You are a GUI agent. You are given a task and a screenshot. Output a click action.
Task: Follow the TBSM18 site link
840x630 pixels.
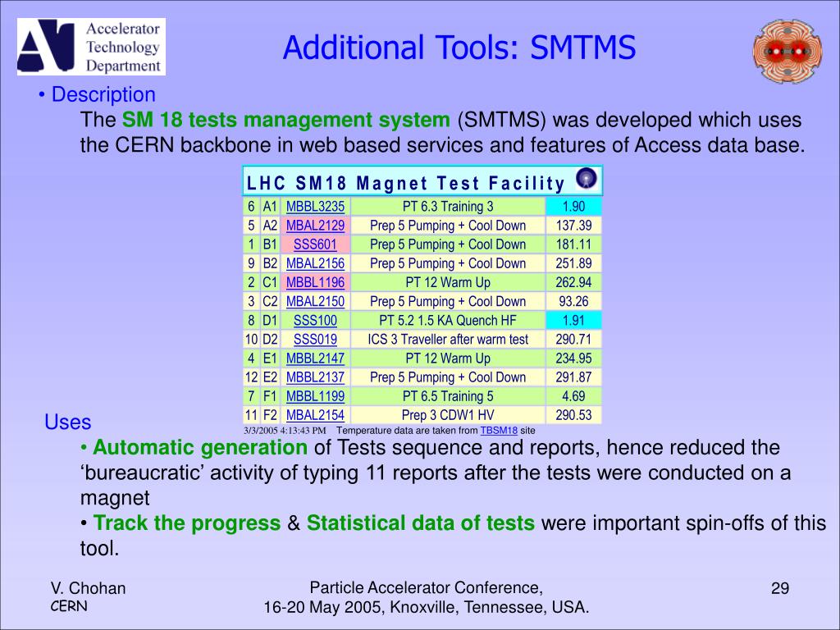pos(499,430)
